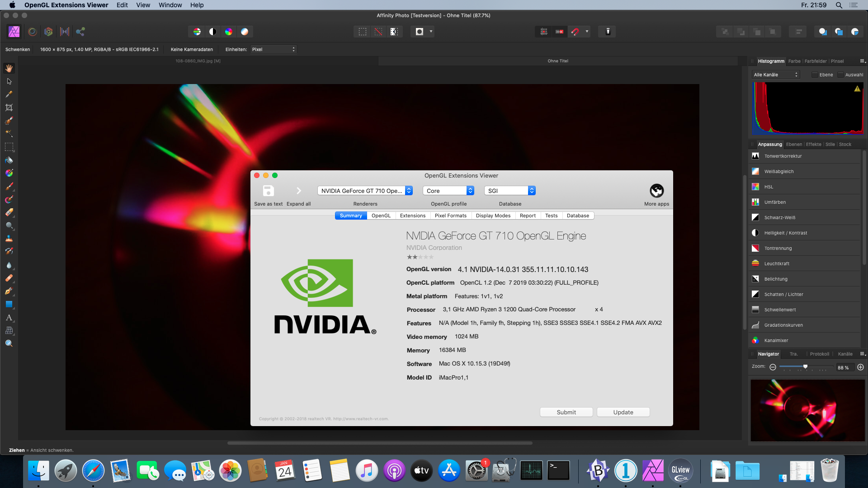The width and height of the screenshot is (868, 488).
Task: Open the Ebenen panel tab
Action: point(794,145)
